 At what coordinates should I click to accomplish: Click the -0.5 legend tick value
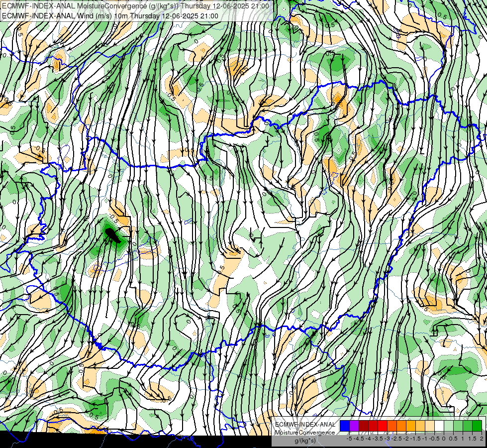tap(434, 439)
